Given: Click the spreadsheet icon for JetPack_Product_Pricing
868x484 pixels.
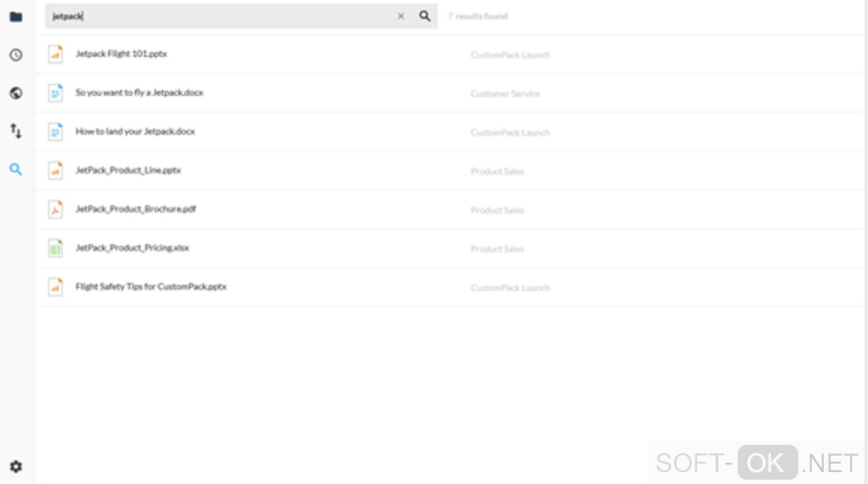Looking at the screenshot, I should (x=55, y=248).
